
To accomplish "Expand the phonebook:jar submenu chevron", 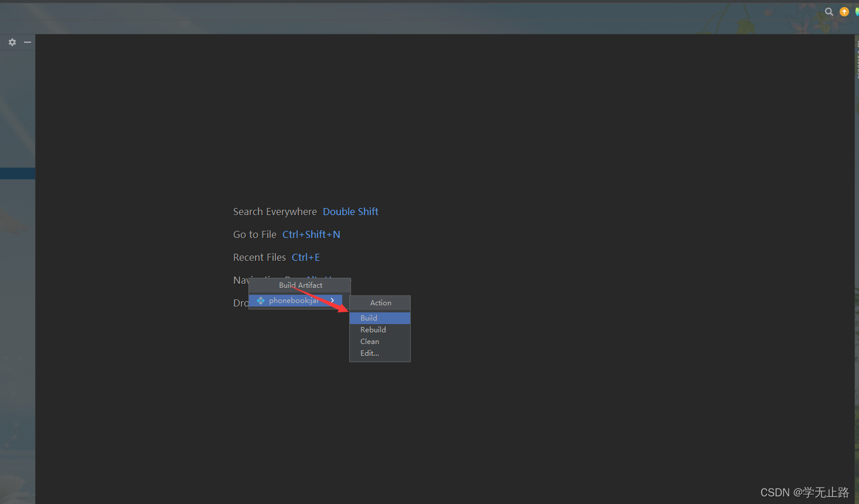I will [333, 300].
